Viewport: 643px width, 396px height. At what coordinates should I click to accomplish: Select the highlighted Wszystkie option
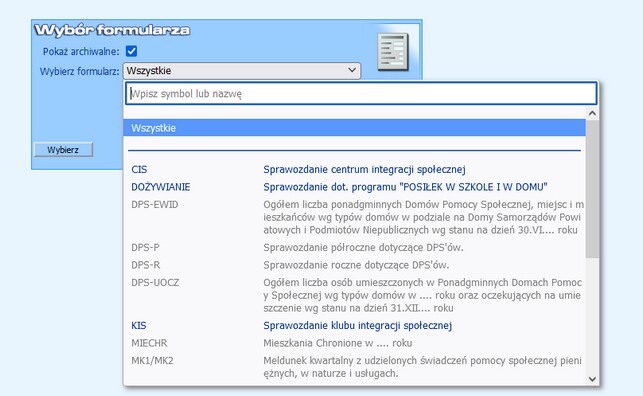pyautogui.click(x=354, y=128)
